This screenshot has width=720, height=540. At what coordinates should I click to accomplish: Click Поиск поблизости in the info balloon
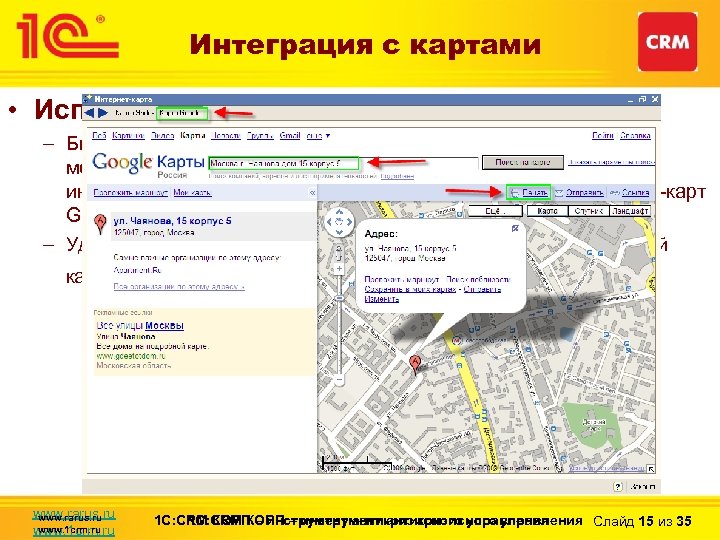pos(478,279)
